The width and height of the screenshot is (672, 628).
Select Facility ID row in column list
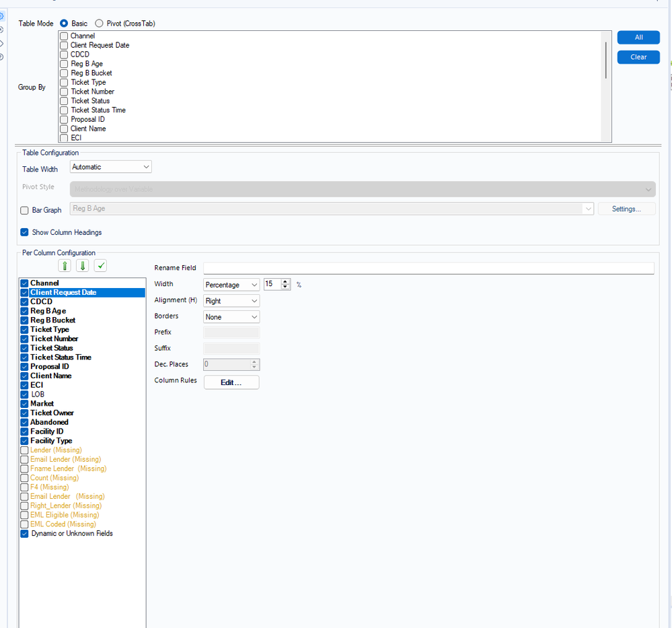(x=82, y=431)
